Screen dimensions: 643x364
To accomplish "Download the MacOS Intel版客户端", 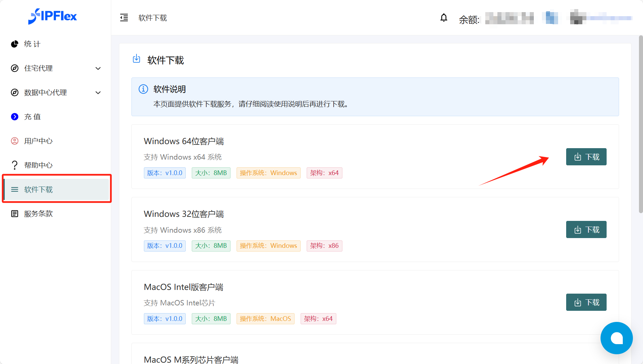I will 586,302.
